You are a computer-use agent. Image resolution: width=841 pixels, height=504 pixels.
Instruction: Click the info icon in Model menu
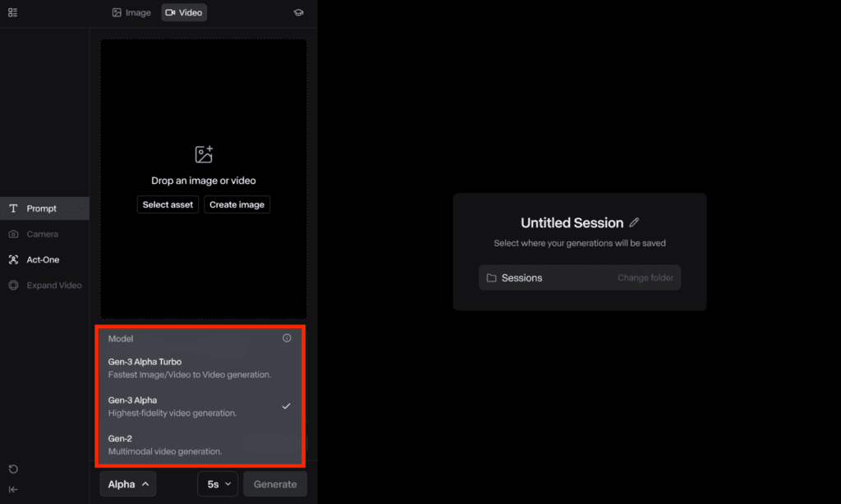pyautogui.click(x=287, y=338)
